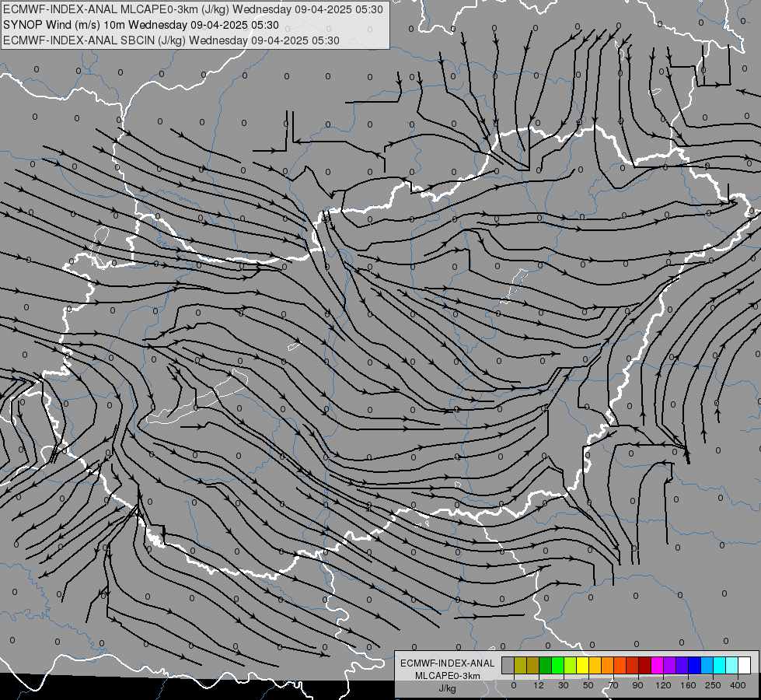Click the legend scale value 30

pos(564,685)
